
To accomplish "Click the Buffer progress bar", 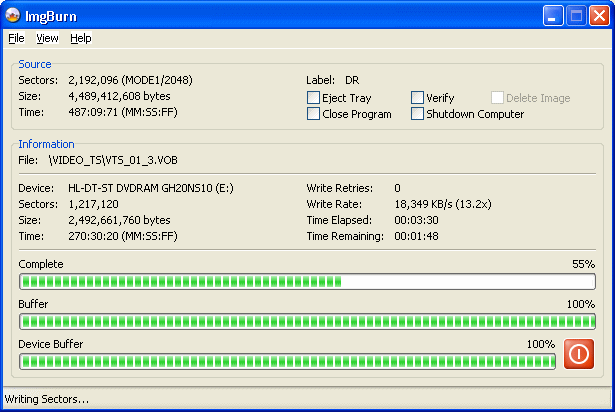I will click(x=308, y=322).
